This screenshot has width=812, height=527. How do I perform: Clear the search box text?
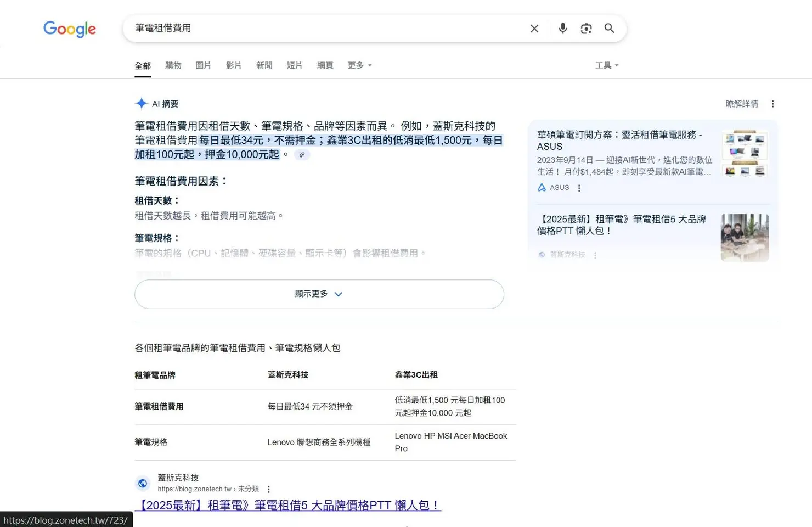tap(534, 29)
